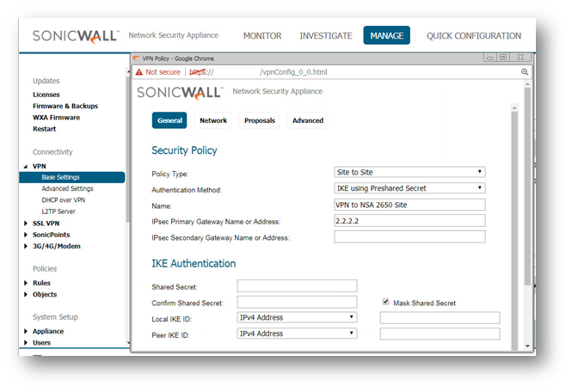
Task: Minimize the VPN Policy popup window
Action: point(490,58)
